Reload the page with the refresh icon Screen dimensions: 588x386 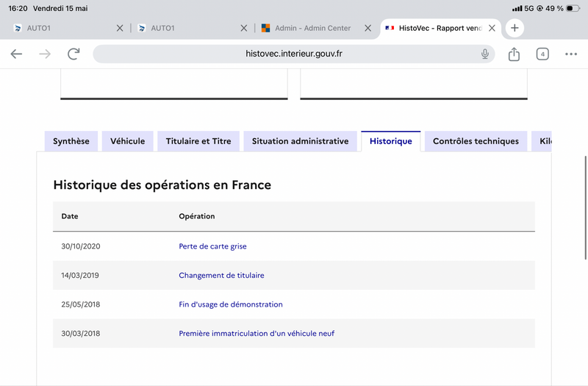73,54
